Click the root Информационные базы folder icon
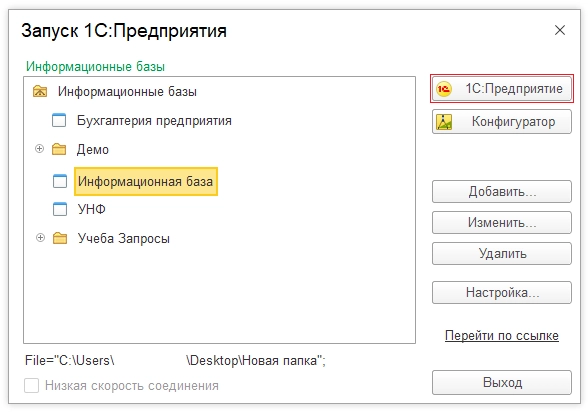The height and width of the screenshot is (413, 588). tap(40, 91)
